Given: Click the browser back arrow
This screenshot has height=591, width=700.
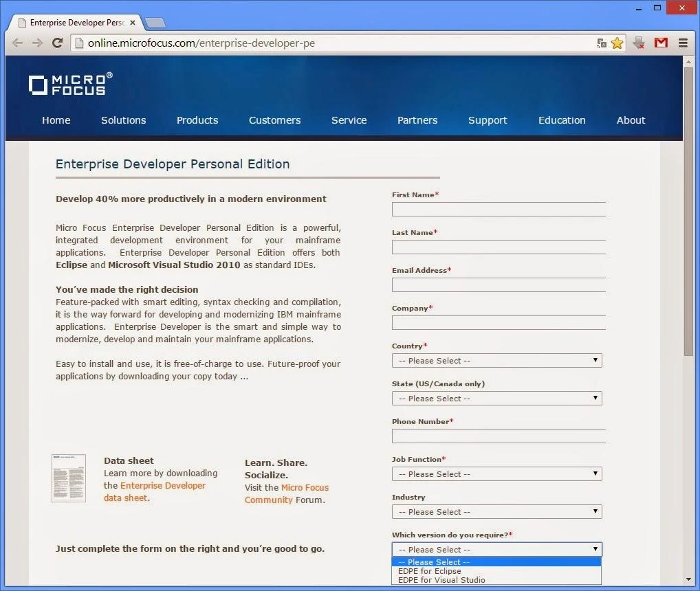Looking at the screenshot, I should click(x=17, y=43).
